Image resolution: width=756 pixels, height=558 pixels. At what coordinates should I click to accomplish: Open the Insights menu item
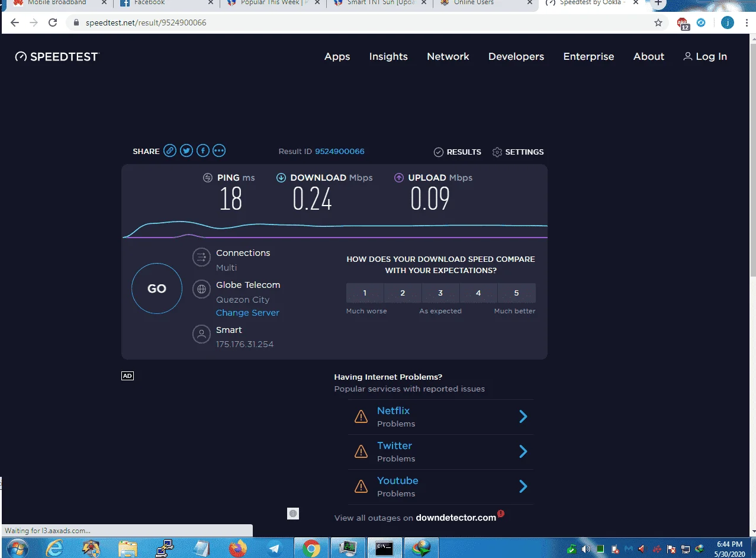[x=388, y=56]
